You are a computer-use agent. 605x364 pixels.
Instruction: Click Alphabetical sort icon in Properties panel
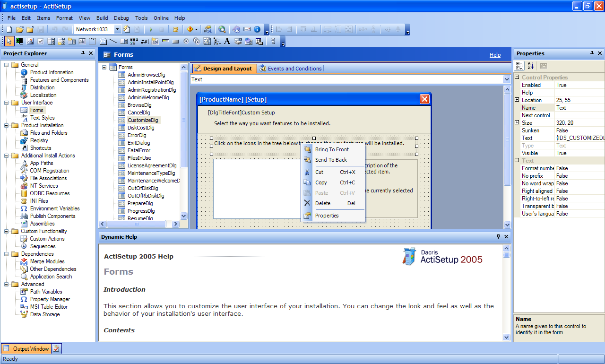(531, 66)
